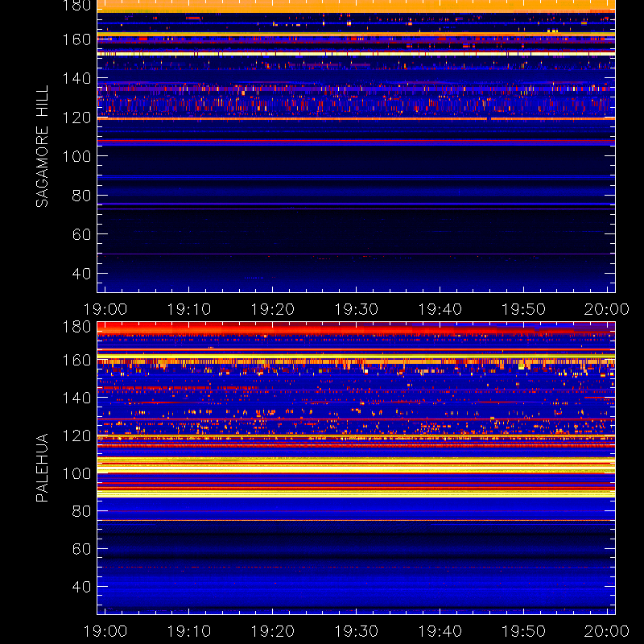Select 19:40 label under Sagamore Hill plot
This screenshot has height=644, width=644.
pos(440,309)
